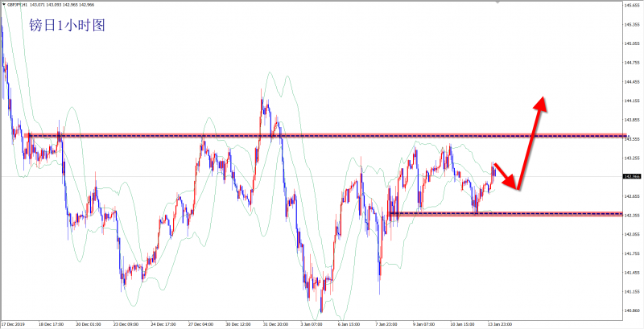Image resolution: width=644 pixels, height=329 pixels.
Task: Select the short red downward arrow
Action: pos(505,176)
